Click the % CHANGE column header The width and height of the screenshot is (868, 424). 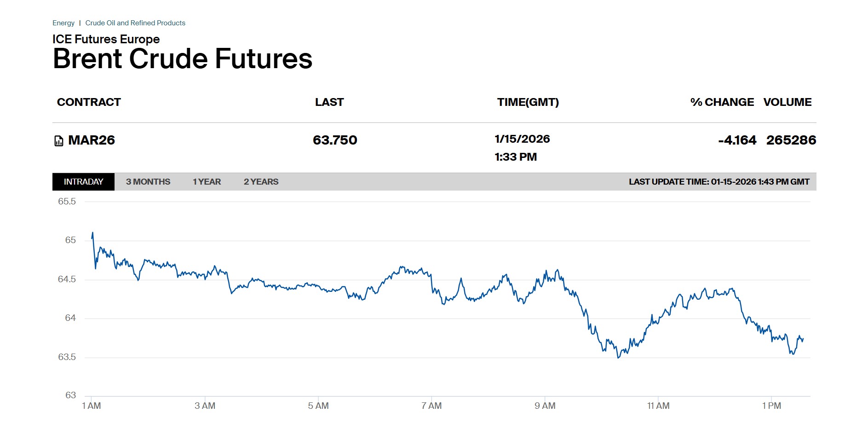(722, 102)
